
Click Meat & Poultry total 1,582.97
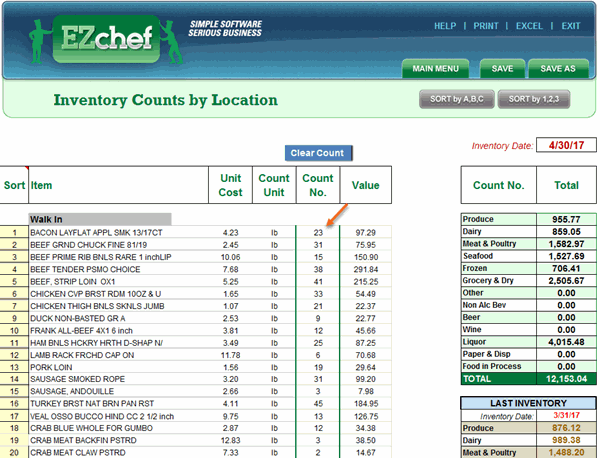566,244
